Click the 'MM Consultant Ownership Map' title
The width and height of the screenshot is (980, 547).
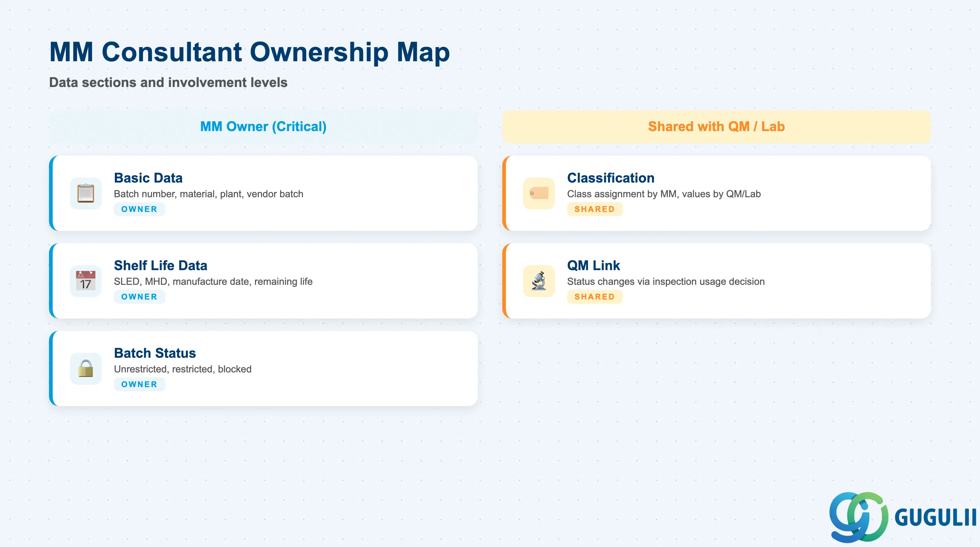[x=250, y=52]
